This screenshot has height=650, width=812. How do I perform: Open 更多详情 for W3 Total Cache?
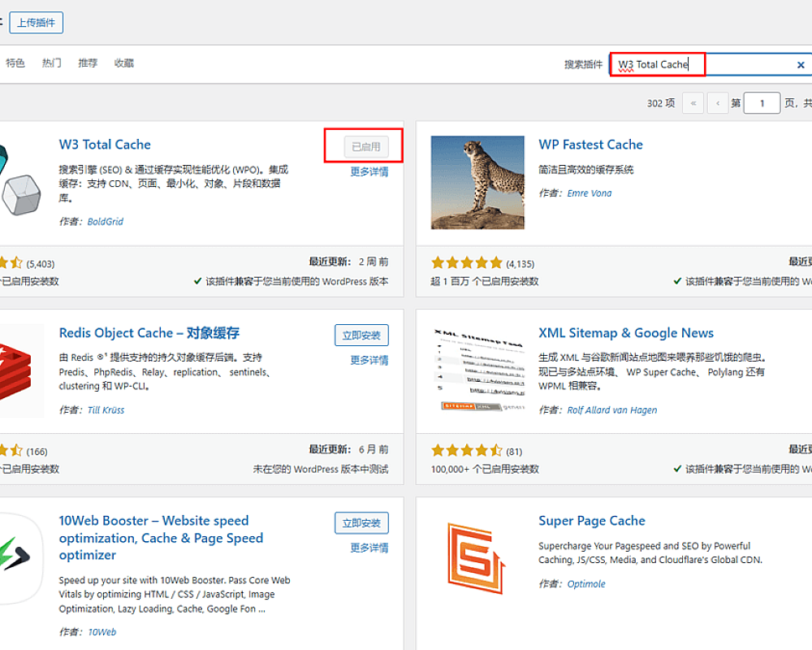point(369,172)
